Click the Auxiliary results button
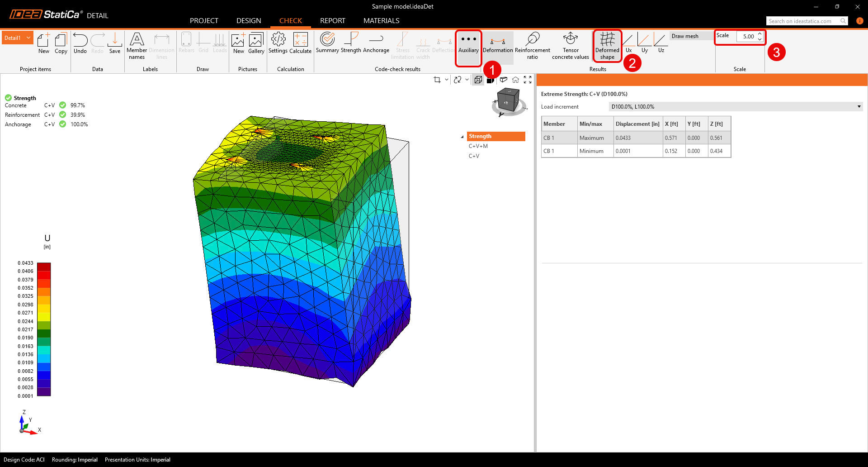Image resolution: width=868 pixels, height=467 pixels. tap(468, 44)
